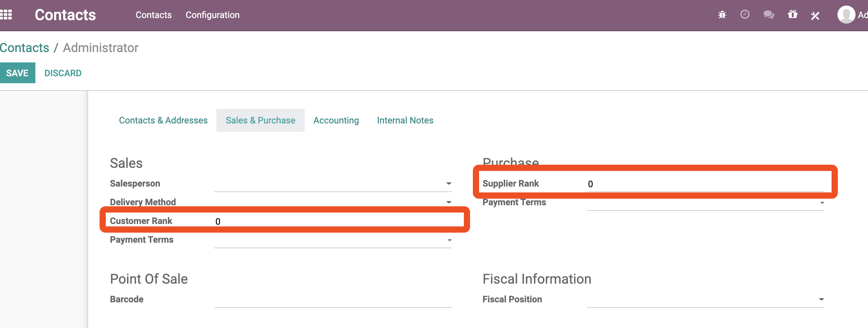Expand the Delivery Method dropdown
The width and height of the screenshot is (868, 328).
333,202
